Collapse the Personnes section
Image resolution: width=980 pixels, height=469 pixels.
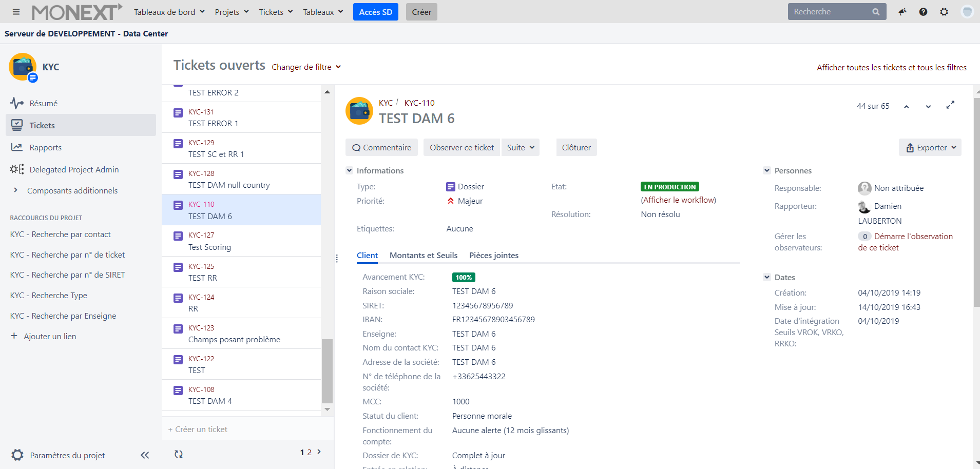coord(767,170)
